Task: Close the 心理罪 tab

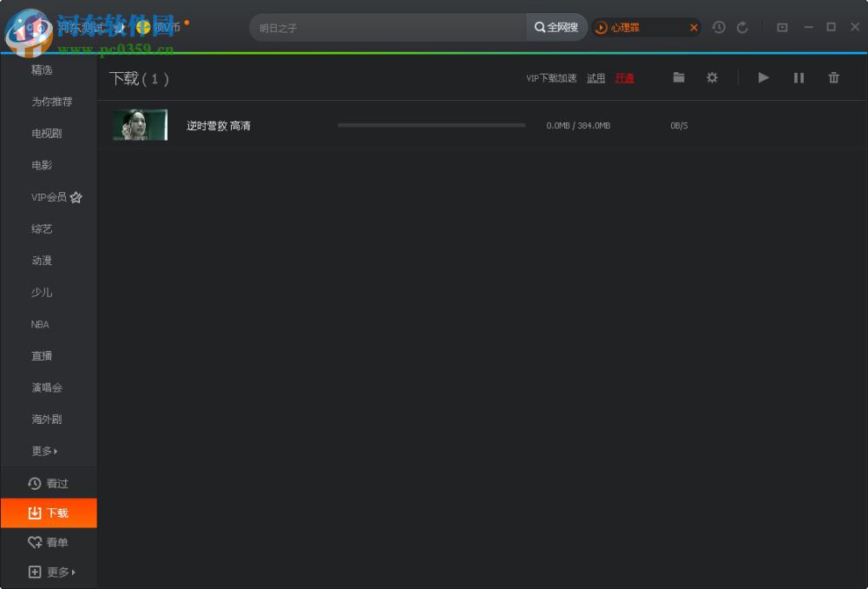Action: point(694,27)
